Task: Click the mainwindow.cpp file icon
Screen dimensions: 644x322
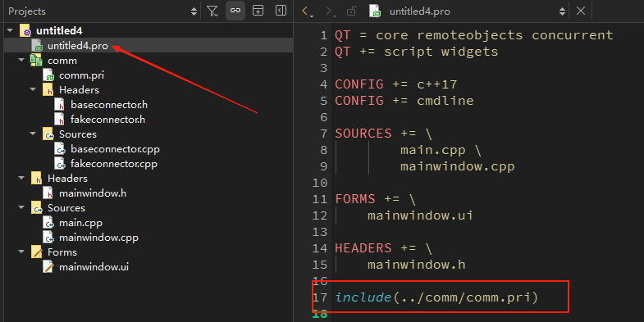Action: [48, 238]
